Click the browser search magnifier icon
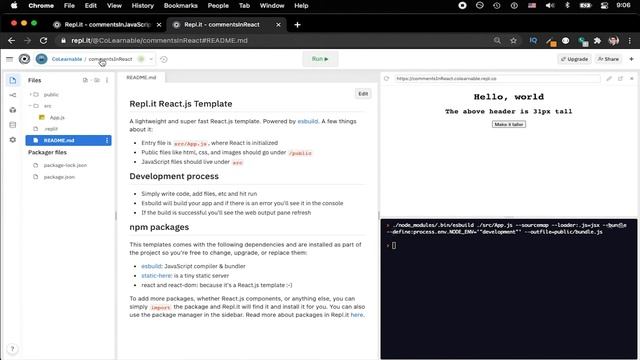The height and width of the screenshot is (360, 640). [x=497, y=40]
